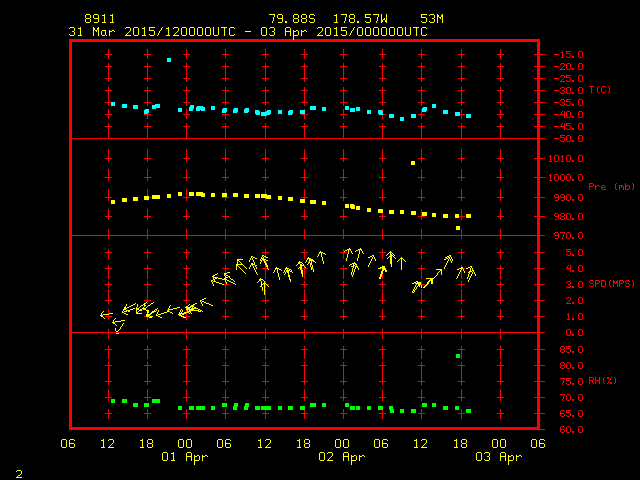Click the "T(C)" temperature axis label
This screenshot has height=480, width=640.
coord(600,89)
